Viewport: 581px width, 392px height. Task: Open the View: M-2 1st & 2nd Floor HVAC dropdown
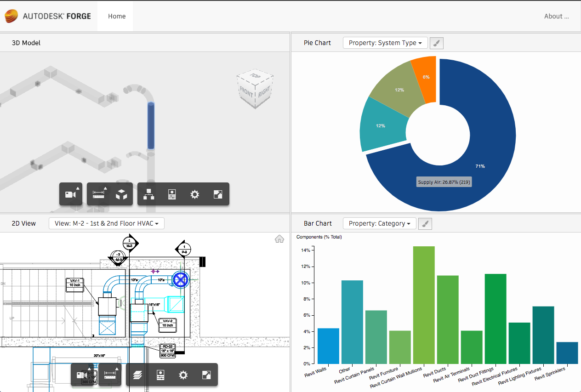click(106, 223)
